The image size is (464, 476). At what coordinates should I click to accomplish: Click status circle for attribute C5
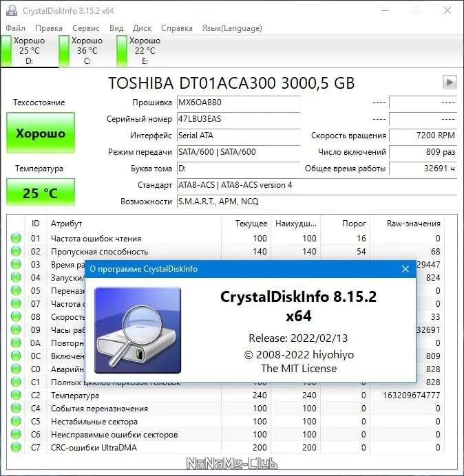pyautogui.click(x=16, y=421)
